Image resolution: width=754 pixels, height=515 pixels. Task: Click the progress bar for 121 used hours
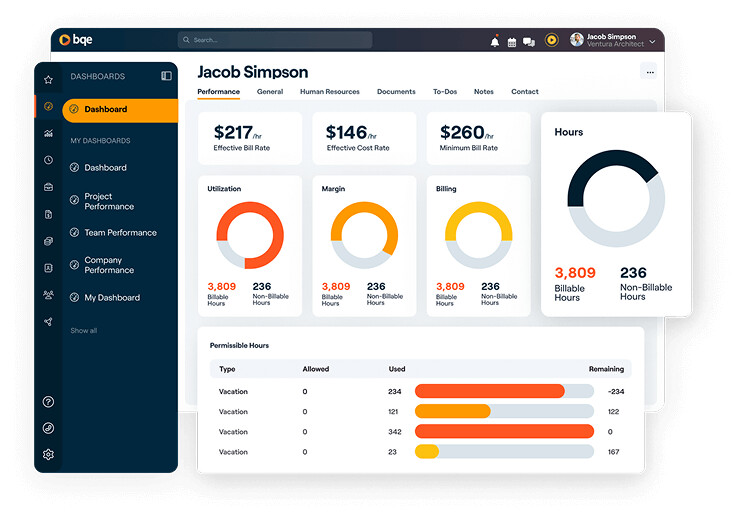[x=504, y=412]
